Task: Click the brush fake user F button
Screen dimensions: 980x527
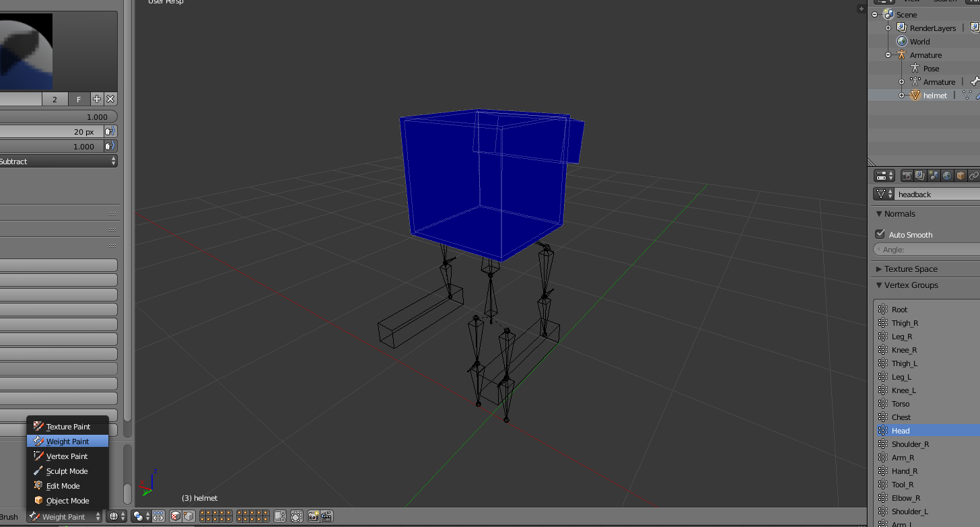Action: point(79,99)
